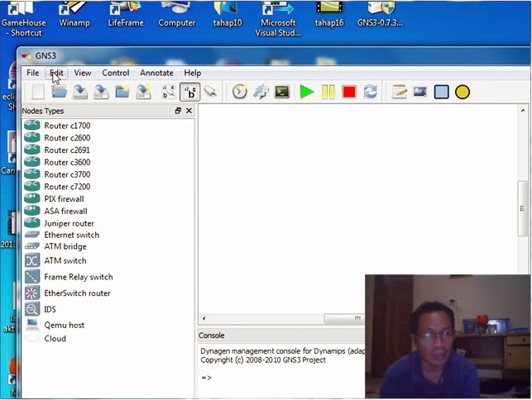532x400 pixels.
Task: Open a project file via folder icon
Action: [59, 92]
